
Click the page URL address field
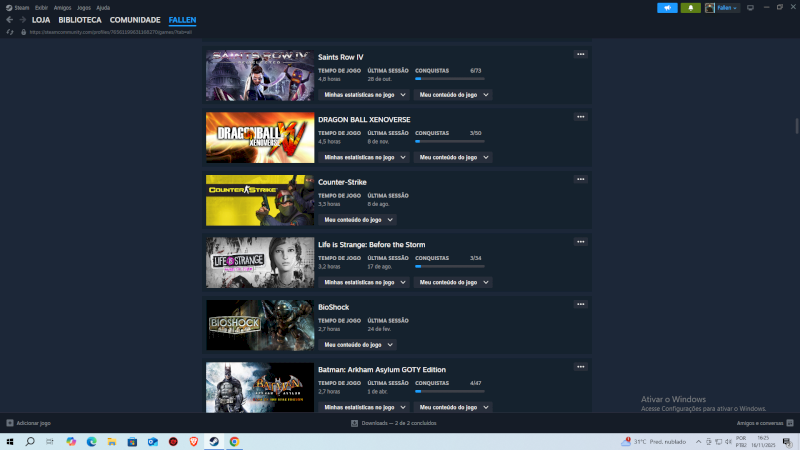point(111,32)
